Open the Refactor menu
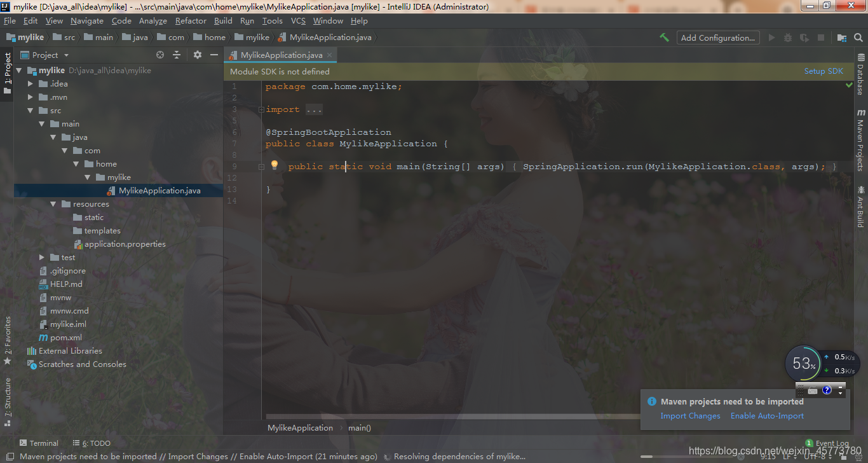Viewport: 868px width, 463px height. point(191,20)
